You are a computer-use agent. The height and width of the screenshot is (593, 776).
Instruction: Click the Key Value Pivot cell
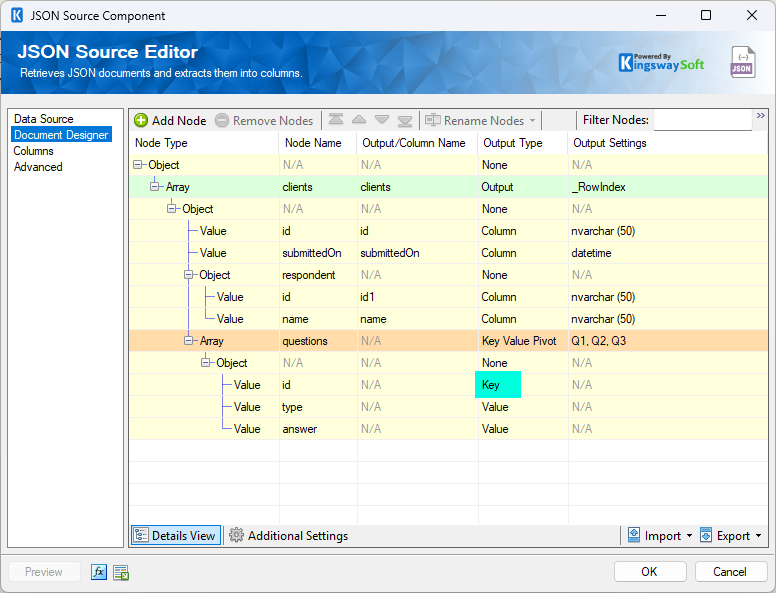(x=523, y=341)
